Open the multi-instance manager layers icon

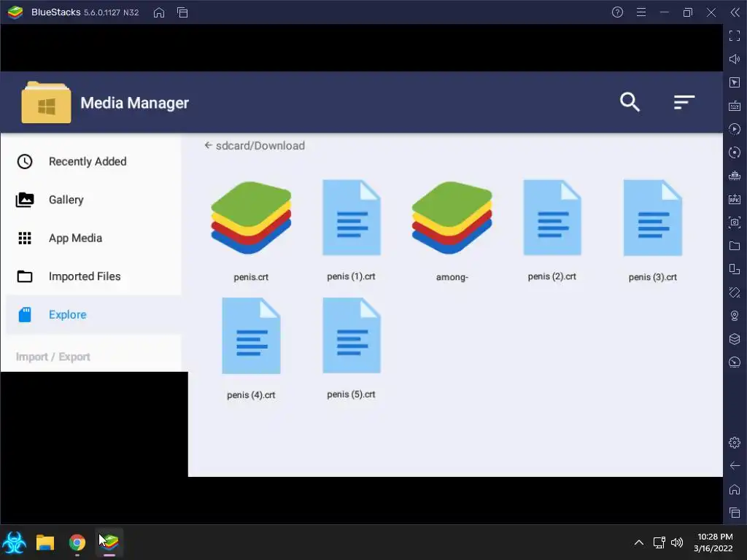tap(735, 339)
